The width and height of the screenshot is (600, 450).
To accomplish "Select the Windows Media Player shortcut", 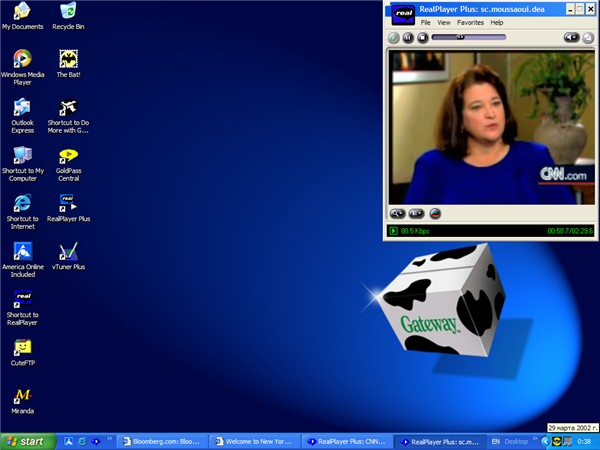I will 22,67.
